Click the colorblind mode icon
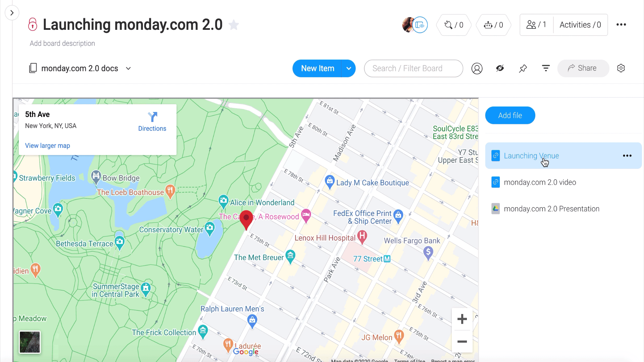 pos(500,68)
